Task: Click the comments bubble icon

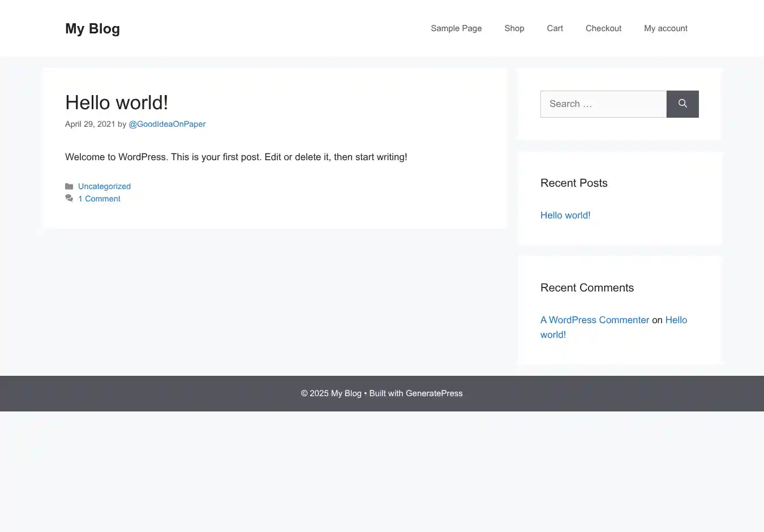Action: coord(69,199)
